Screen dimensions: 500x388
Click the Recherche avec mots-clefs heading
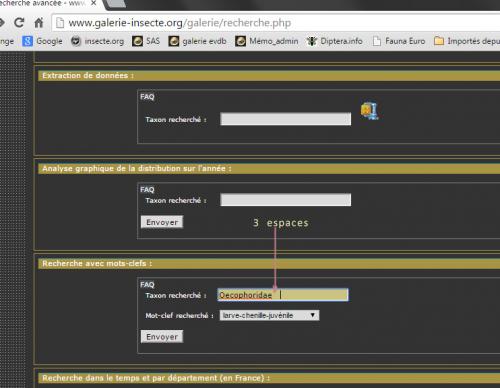coord(97,263)
